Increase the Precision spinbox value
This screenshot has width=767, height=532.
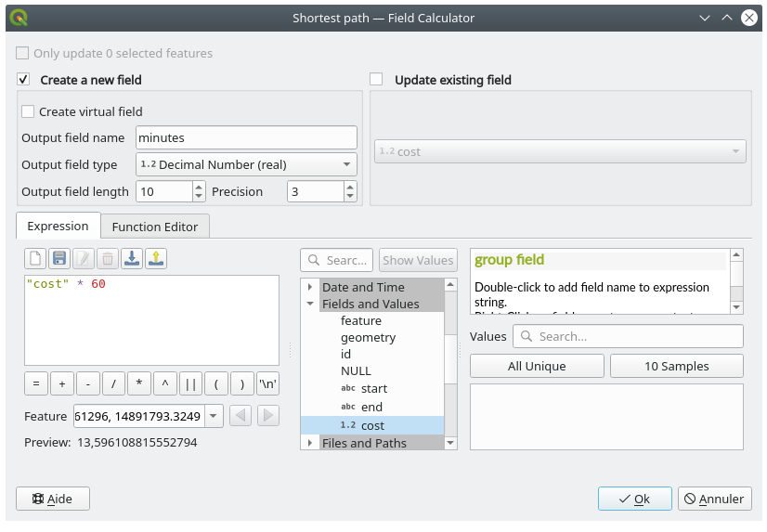[350, 187]
